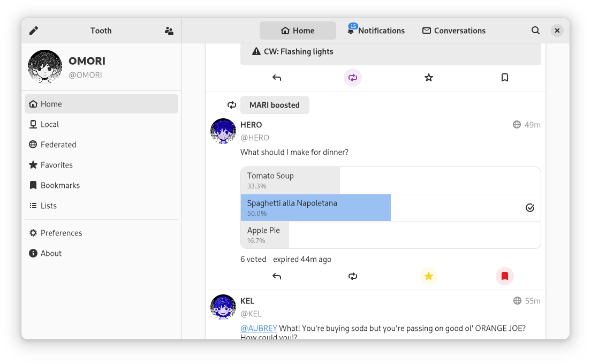
Task: Open the search magnifier icon
Action: tap(535, 31)
